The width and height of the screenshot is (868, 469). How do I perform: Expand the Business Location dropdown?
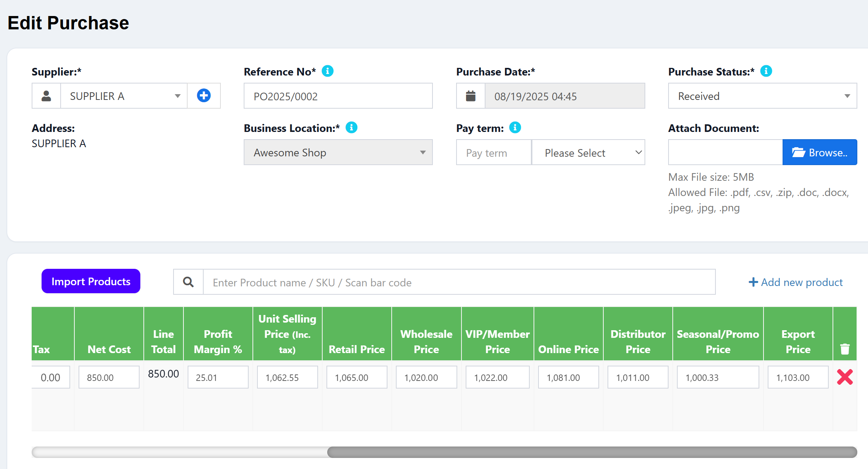click(x=338, y=153)
